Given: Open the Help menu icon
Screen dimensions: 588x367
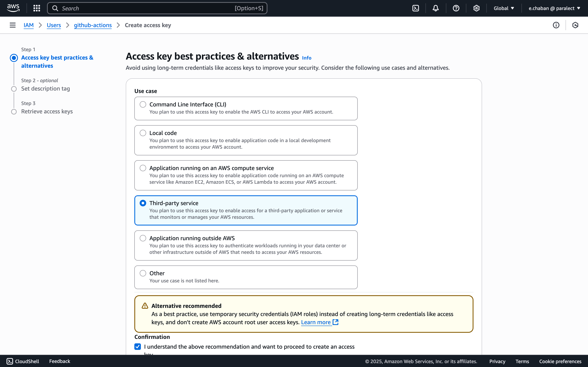Looking at the screenshot, I should (x=456, y=8).
